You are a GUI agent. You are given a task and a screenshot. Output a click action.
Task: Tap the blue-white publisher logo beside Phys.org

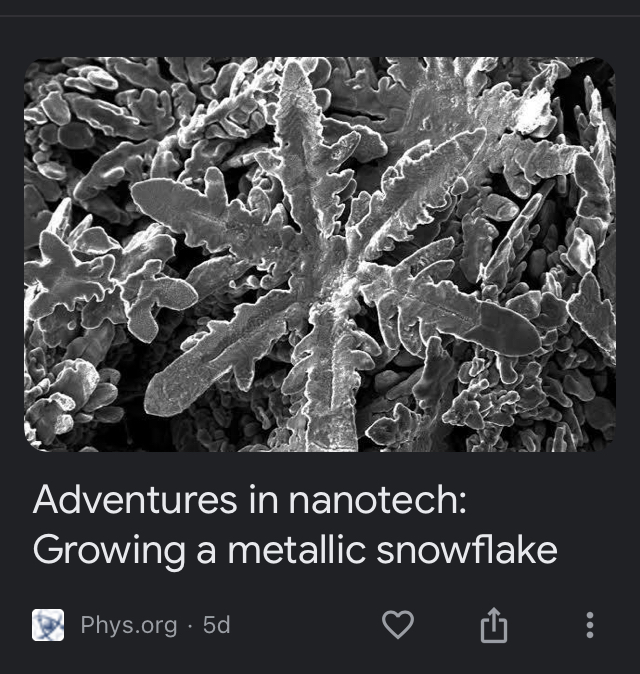click(x=48, y=625)
